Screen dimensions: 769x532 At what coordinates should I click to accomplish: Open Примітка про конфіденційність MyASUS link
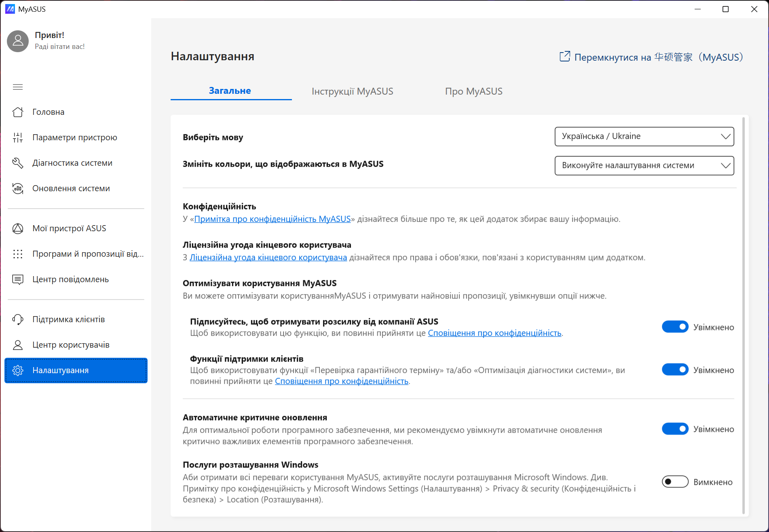click(x=272, y=219)
